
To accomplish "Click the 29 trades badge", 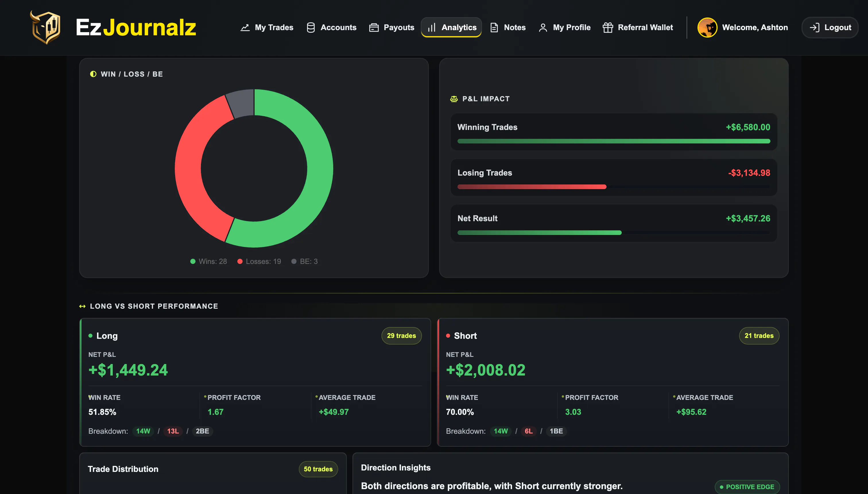I will [401, 336].
